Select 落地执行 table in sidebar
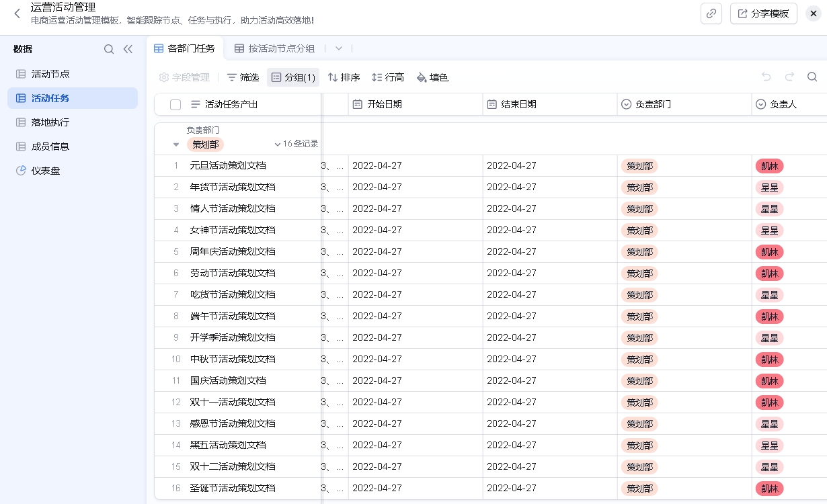 [50, 122]
